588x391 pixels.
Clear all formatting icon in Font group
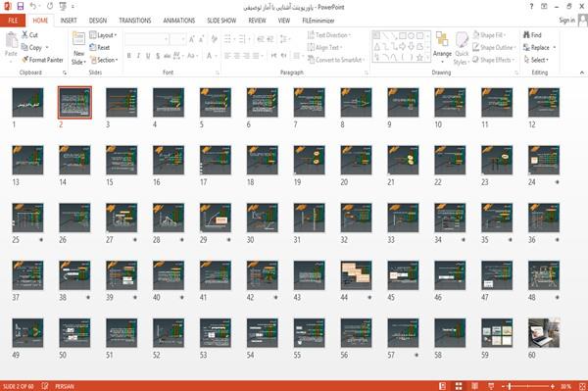pos(214,39)
